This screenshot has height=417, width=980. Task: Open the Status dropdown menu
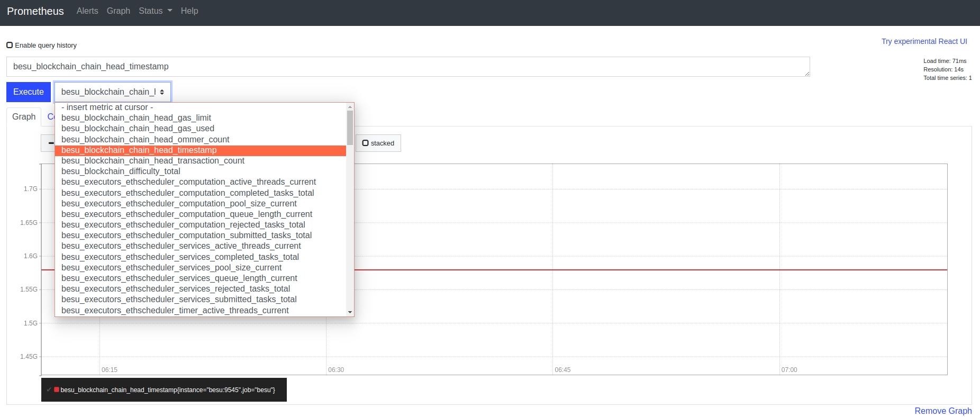tap(155, 11)
